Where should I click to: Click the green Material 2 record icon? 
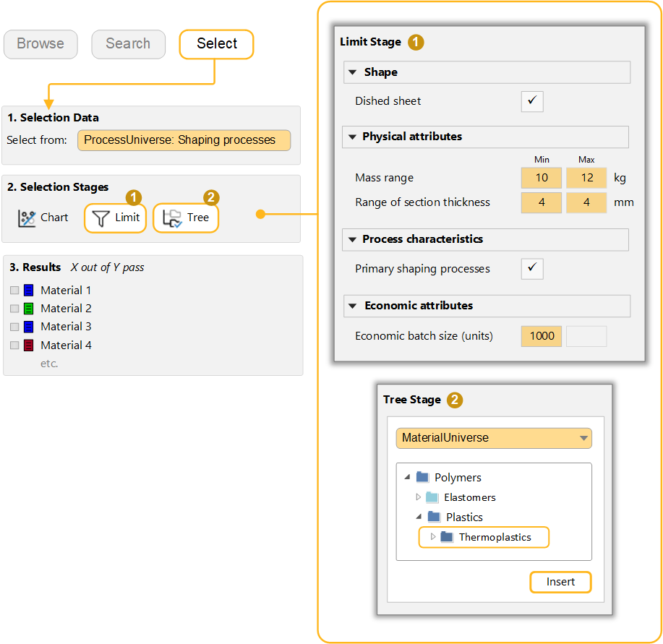pyautogui.click(x=29, y=309)
